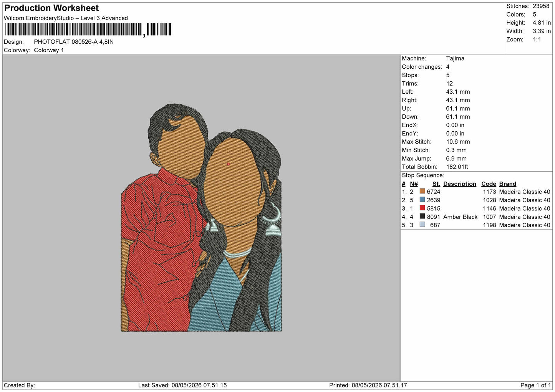Click the "Colorway 1" value
Image resolution: width=555 pixels, height=392 pixels.
pos(49,50)
